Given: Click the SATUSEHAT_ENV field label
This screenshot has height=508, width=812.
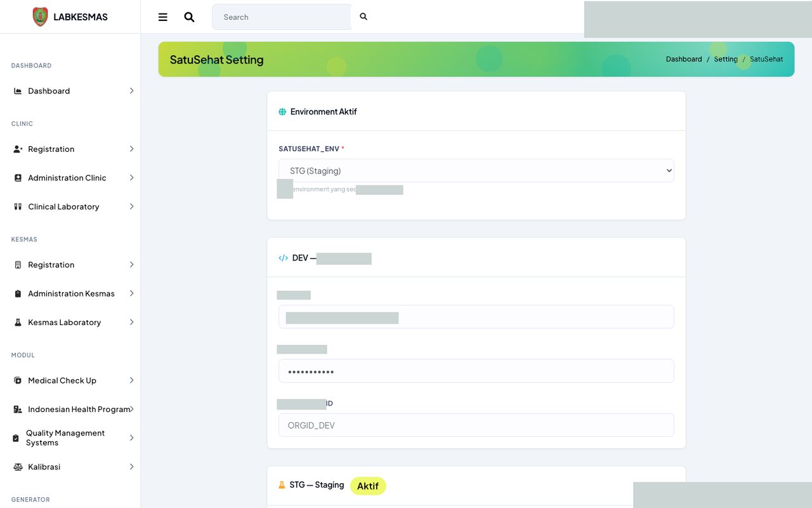Looking at the screenshot, I should coord(310,149).
